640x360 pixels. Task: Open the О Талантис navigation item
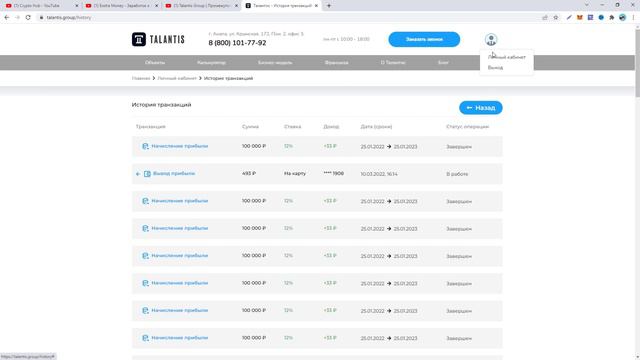coord(393,62)
